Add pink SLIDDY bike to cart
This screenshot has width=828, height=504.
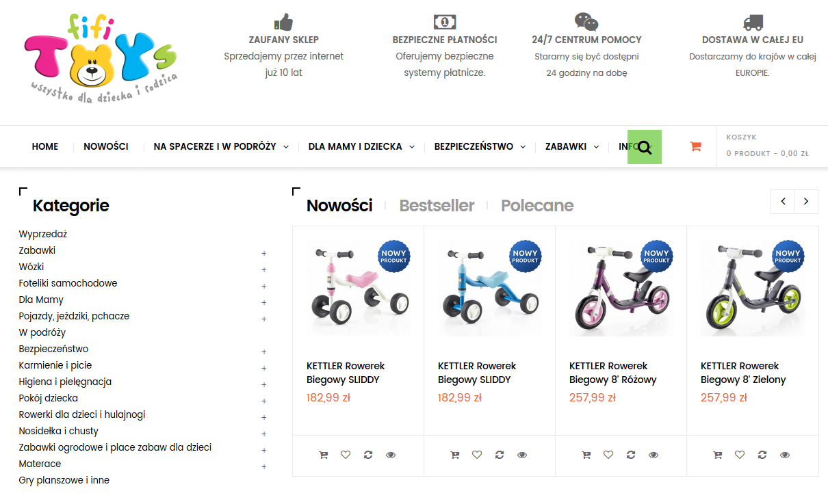323,455
